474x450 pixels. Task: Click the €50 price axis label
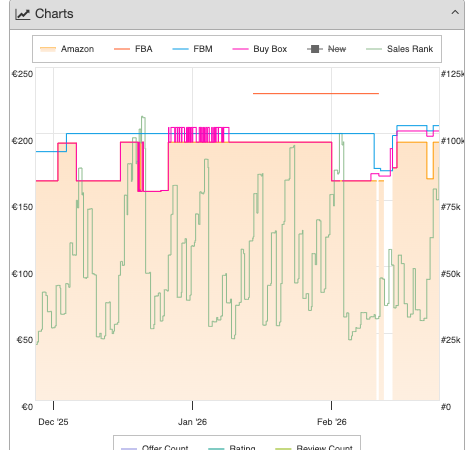coord(25,340)
